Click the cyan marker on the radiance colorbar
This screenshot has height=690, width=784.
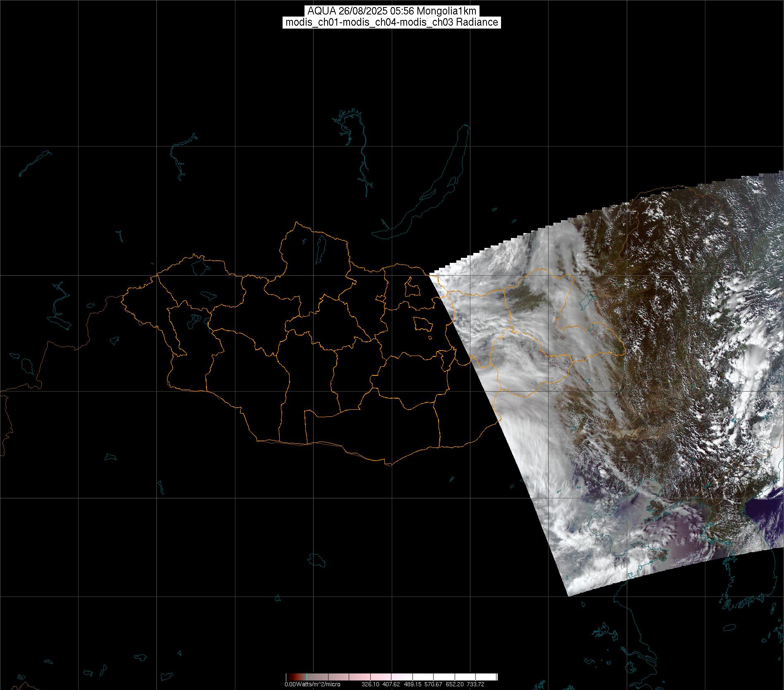coord(306,677)
